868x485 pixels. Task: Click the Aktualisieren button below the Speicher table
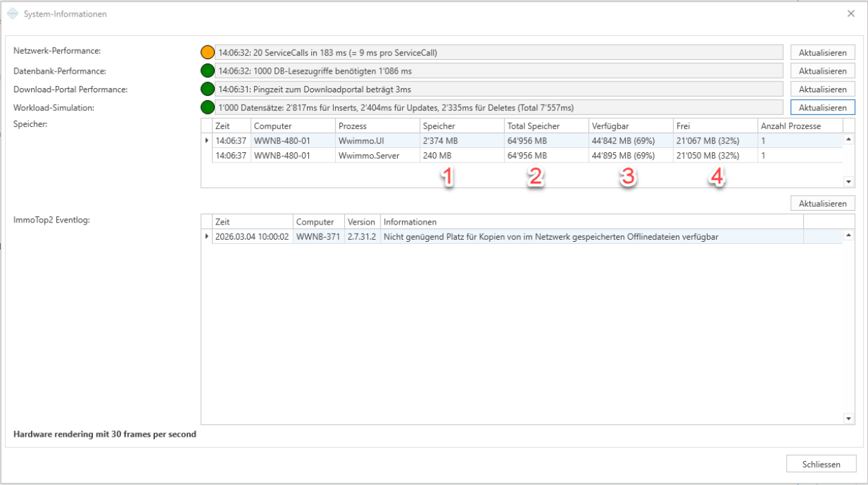[x=823, y=203]
